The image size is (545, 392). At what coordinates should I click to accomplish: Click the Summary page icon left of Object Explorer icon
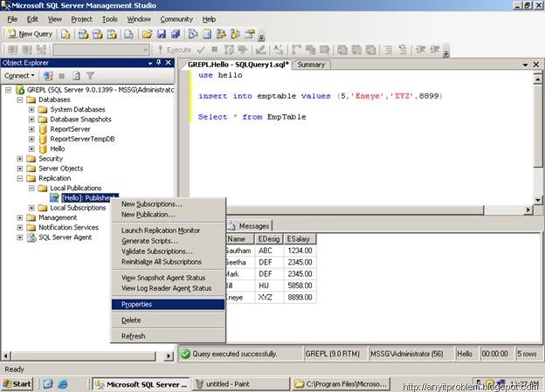[x=207, y=34]
